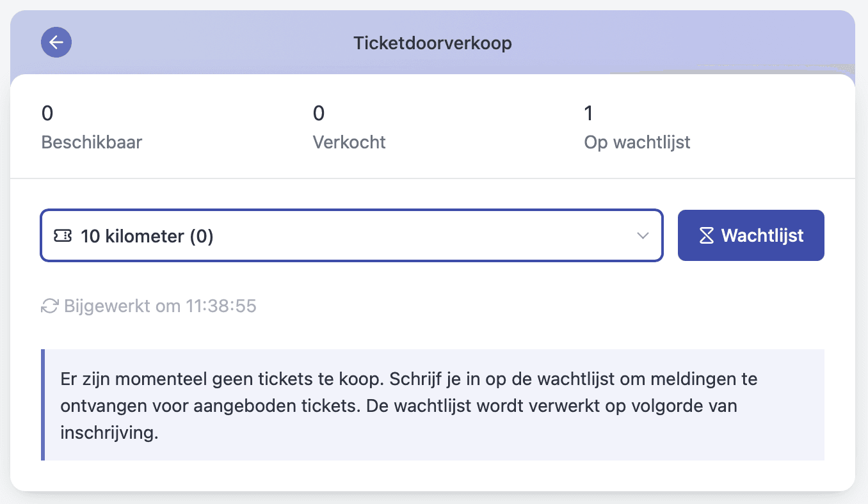Click the count above Beschikbaar
Screen dimensions: 868x504
click(47, 114)
